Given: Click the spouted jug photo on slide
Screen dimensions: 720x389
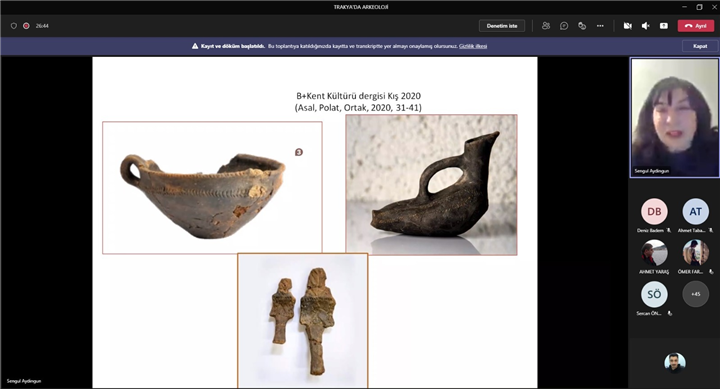Looking at the screenshot, I should (431, 185).
